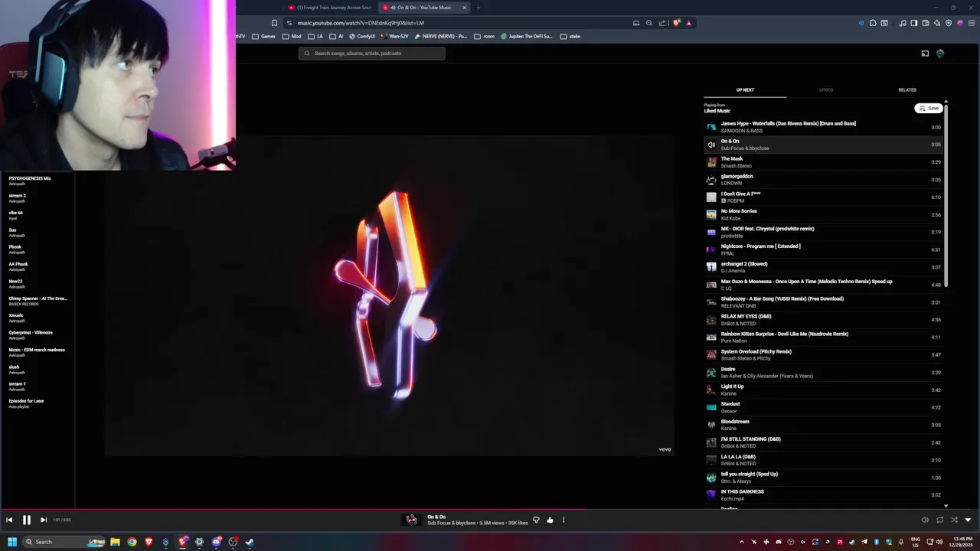Open Windows Start menu
This screenshot has height=551, width=980.
click(x=12, y=542)
